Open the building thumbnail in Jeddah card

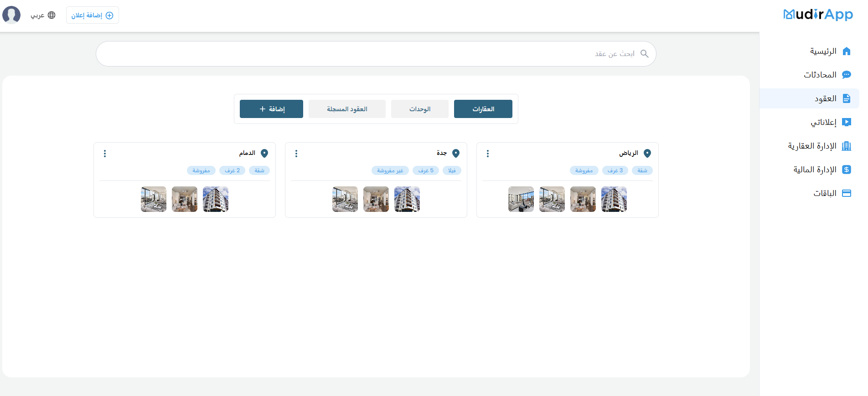point(407,199)
